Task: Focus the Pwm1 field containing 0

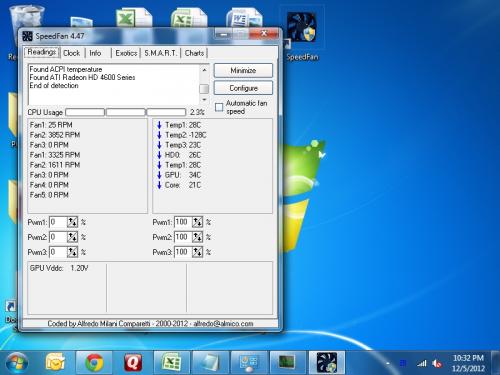Action: [x=58, y=222]
